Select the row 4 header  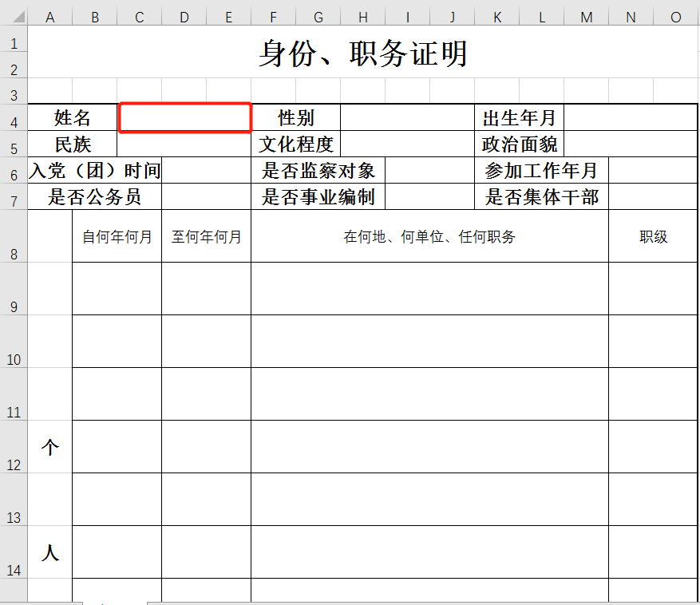pos(14,117)
